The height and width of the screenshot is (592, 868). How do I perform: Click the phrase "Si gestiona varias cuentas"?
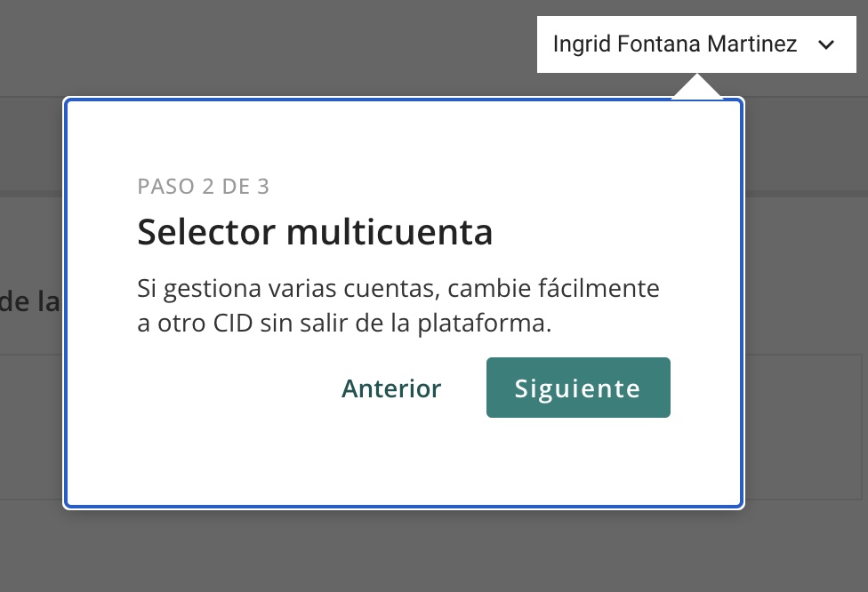pyautogui.click(x=288, y=289)
